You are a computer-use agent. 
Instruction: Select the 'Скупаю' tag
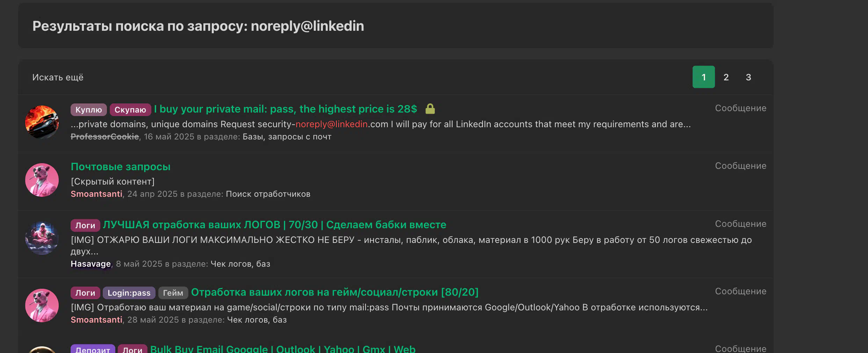pos(130,109)
